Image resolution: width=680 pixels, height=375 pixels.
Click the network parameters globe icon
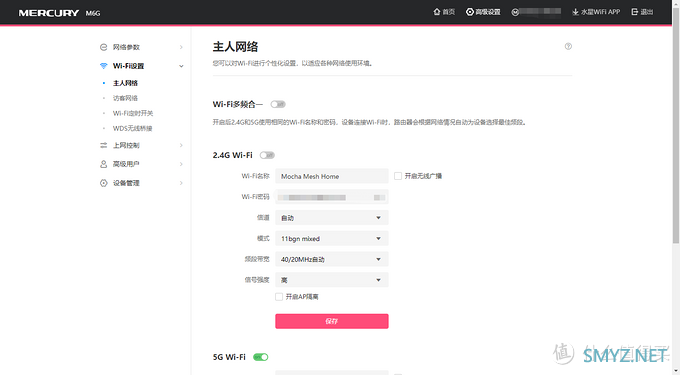[x=103, y=47]
